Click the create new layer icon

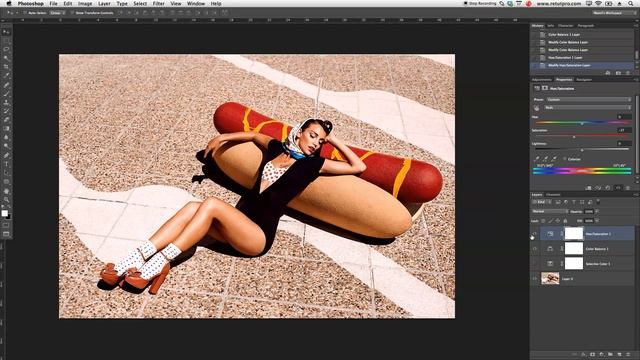pyautogui.click(x=620, y=354)
